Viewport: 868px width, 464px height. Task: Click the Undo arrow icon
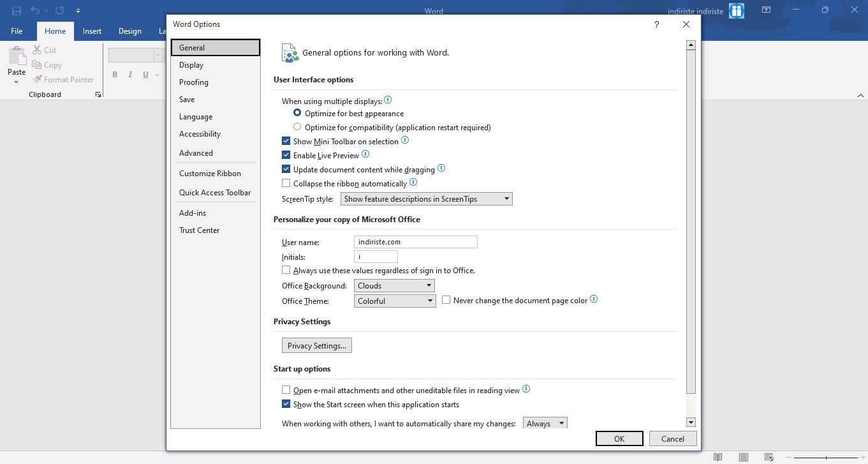click(x=35, y=11)
